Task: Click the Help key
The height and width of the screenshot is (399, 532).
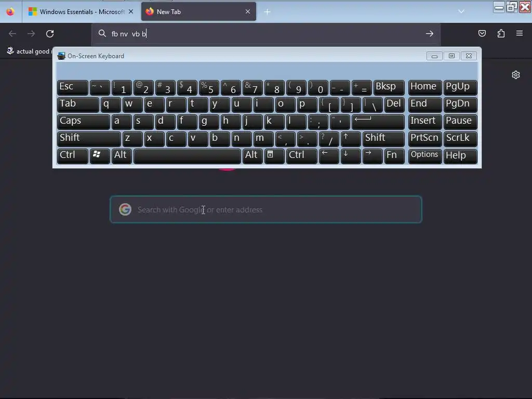Action: click(460, 156)
